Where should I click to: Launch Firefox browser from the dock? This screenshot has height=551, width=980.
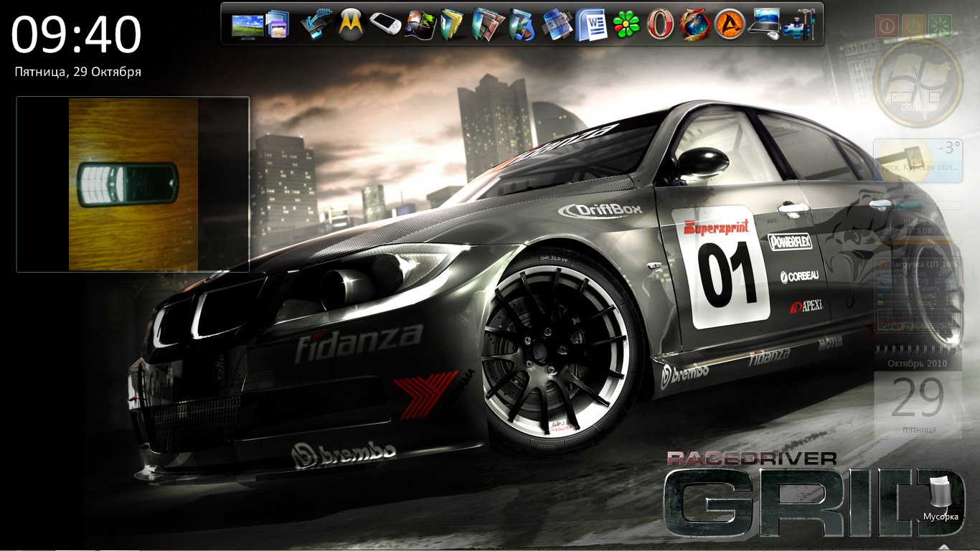coord(695,26)
